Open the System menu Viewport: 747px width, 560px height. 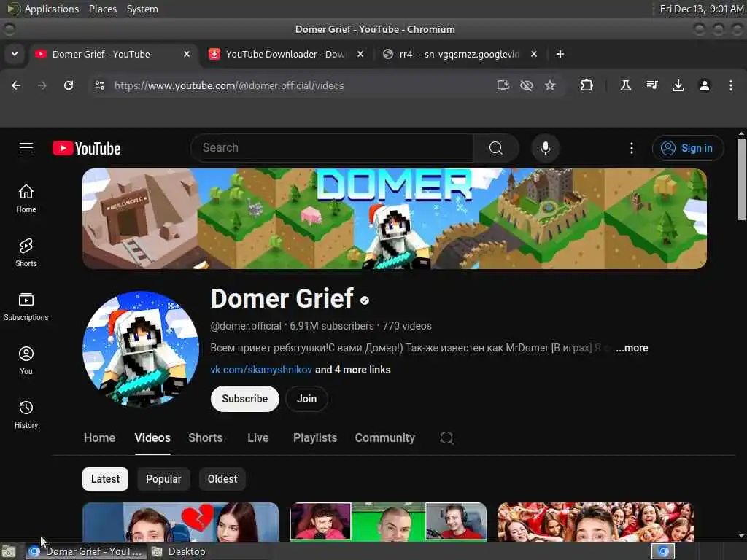coord(142,9)
